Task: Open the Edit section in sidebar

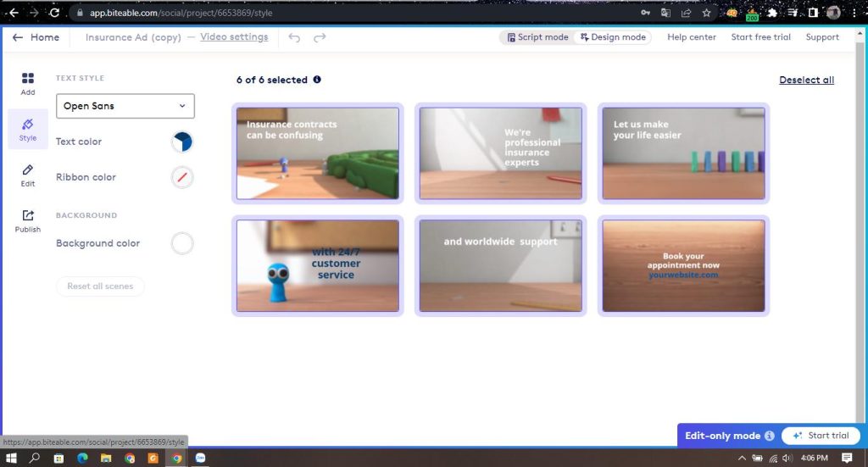Action: pyautogui.click(x=28, y=175)
